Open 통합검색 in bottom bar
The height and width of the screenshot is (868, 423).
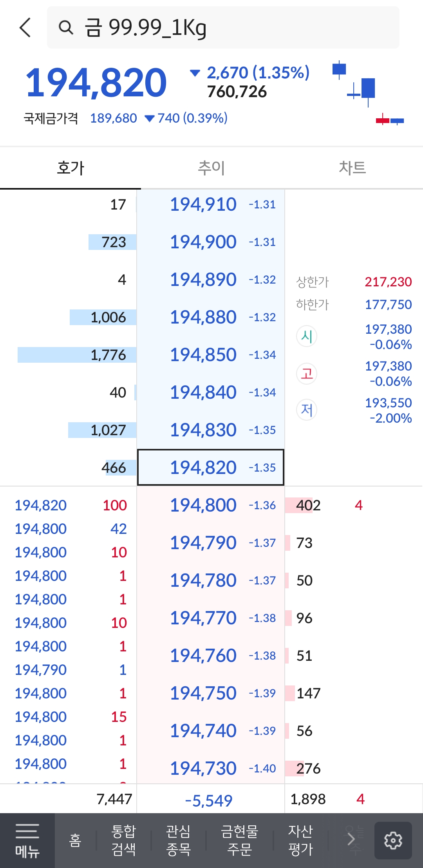(123, 840)
